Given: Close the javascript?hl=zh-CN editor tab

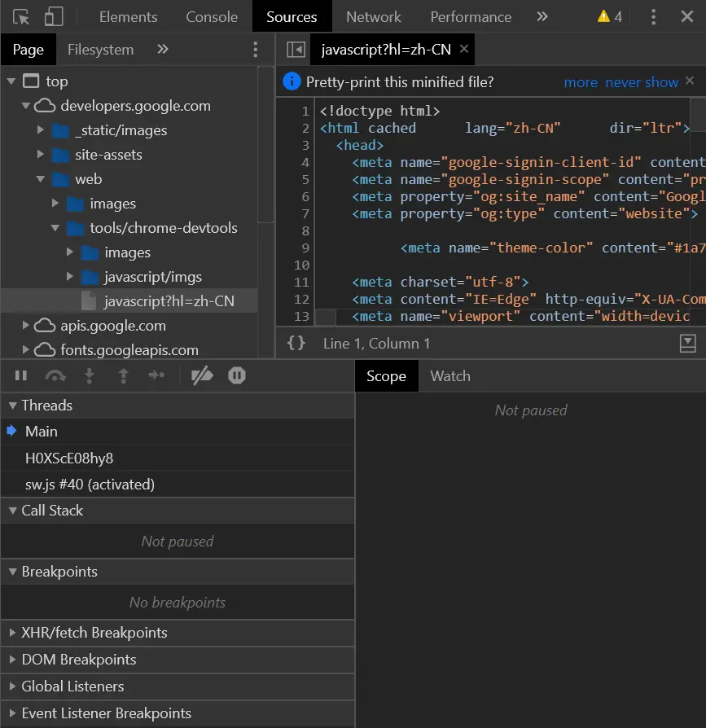Looking at the screenshot, I should pos(464,50).
